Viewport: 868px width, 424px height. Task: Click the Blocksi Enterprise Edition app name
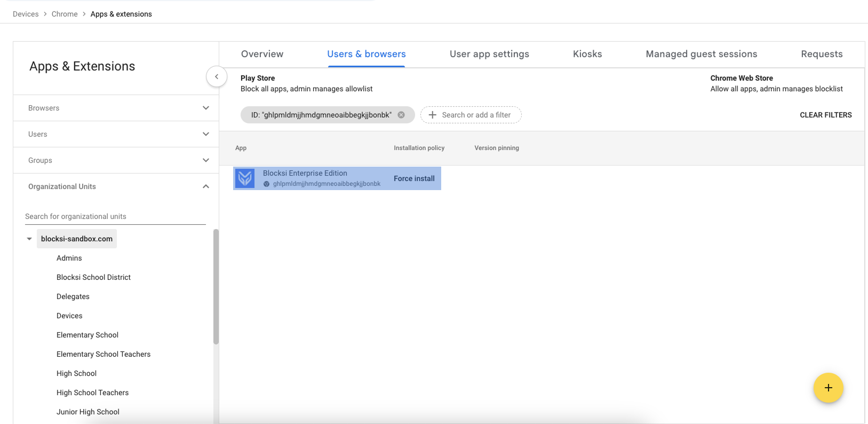tap(305, 173)
